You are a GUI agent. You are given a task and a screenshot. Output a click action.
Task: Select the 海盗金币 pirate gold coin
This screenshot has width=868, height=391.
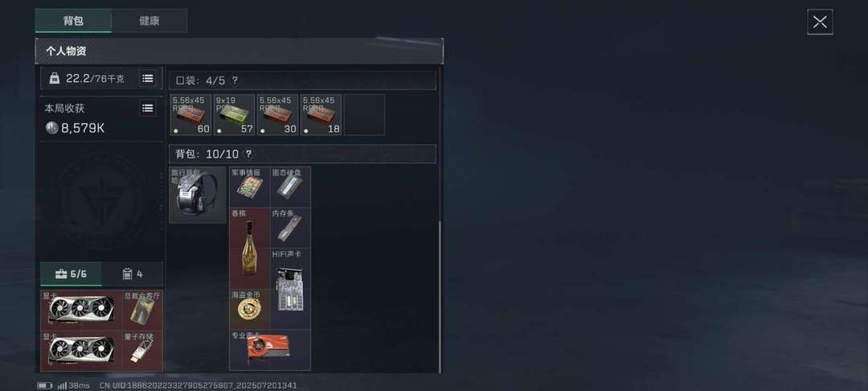pos(250,309)
